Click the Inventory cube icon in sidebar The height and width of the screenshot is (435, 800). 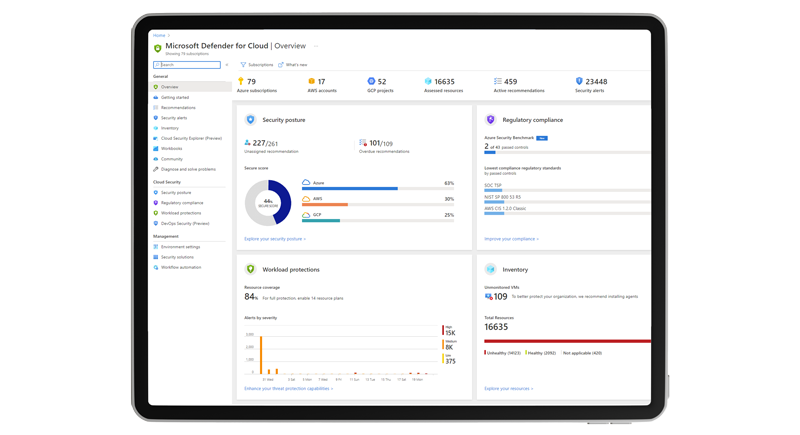point(156,128)
